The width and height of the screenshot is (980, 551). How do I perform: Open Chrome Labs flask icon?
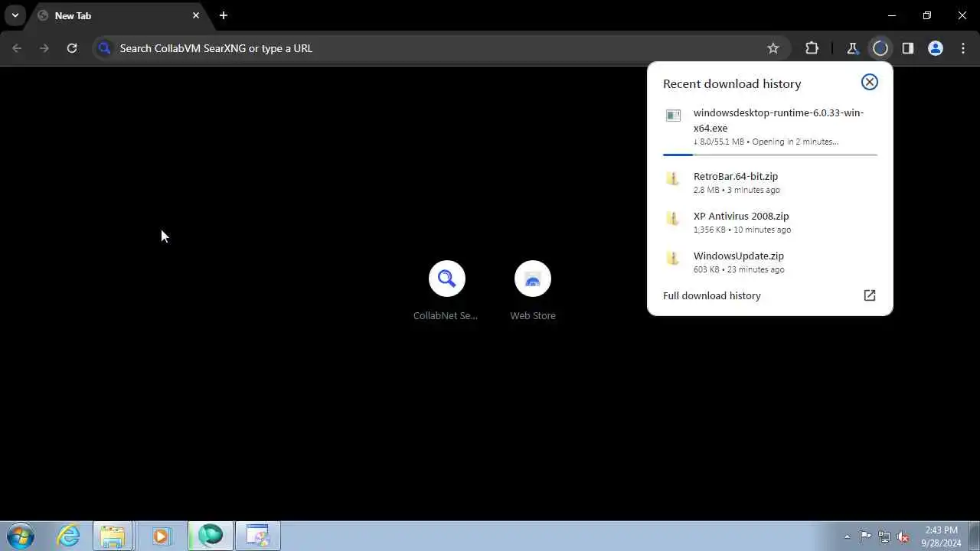(852, 48)
